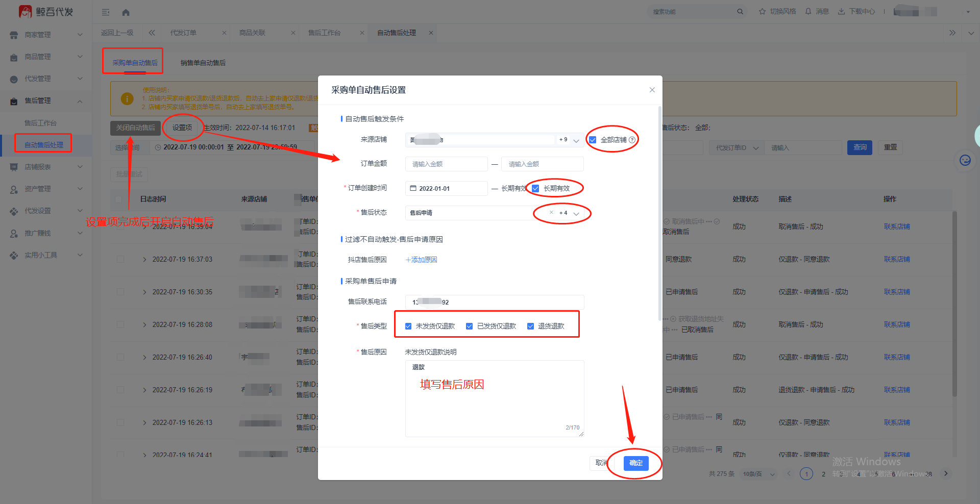This screenshot has height=504, width=980.
Task: Click the sidebar collapse menu icon
Action: click(106, 12)
